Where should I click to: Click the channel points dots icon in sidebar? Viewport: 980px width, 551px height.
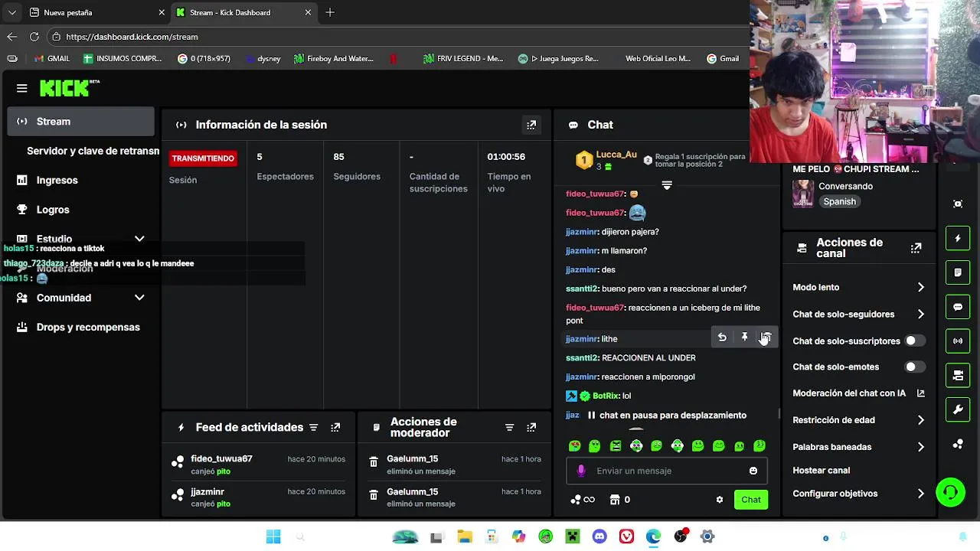pyautogui.click(x=958, y=444)
